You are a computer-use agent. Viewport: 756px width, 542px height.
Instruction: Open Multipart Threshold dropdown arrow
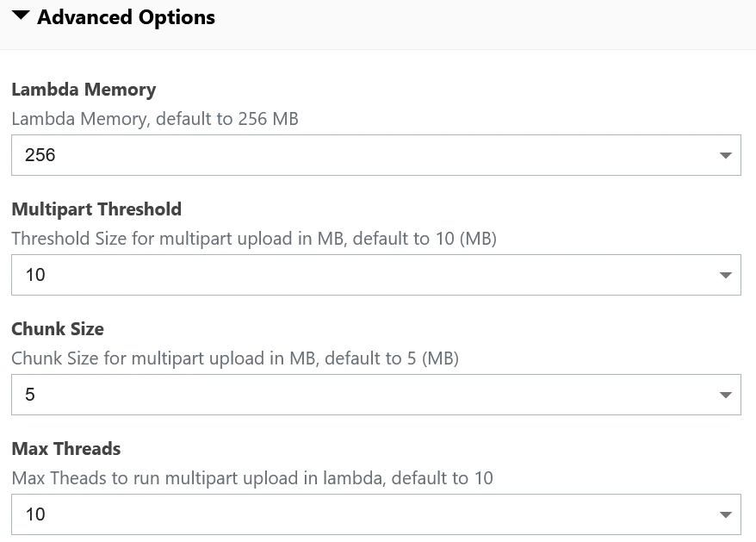(724, 276)
